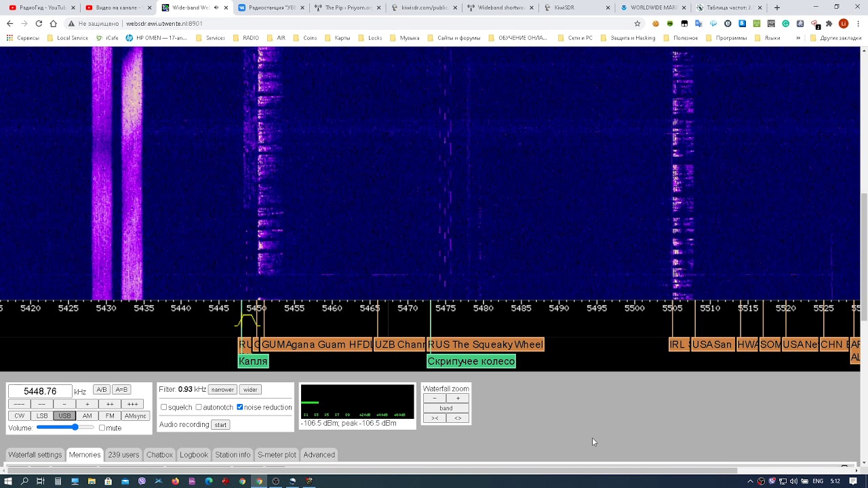Image resolution: width=868 pixels, height=488 pixels.
Task: Enable the autonotch checkbox
Action: pyautogui.click(x=199, y=407)
